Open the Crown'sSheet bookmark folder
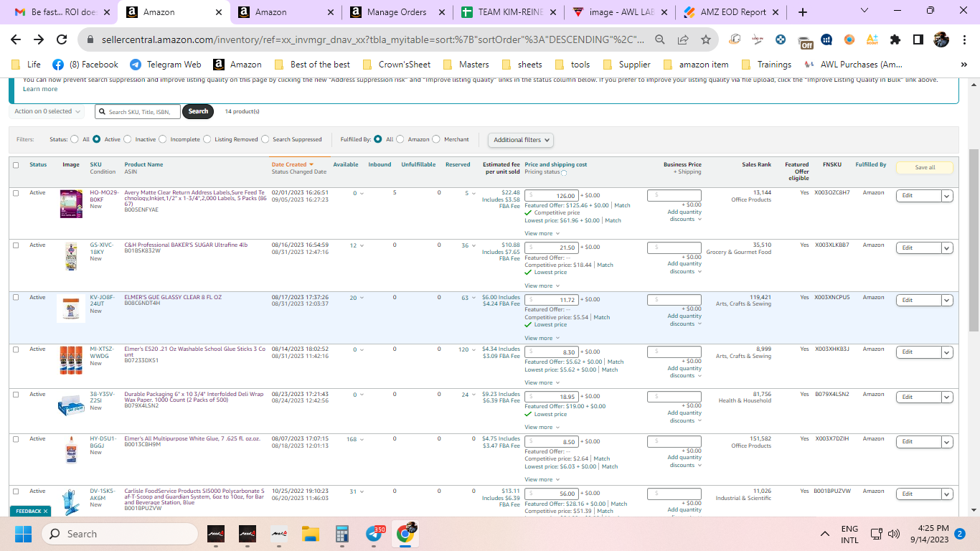 tap(397, 65)
